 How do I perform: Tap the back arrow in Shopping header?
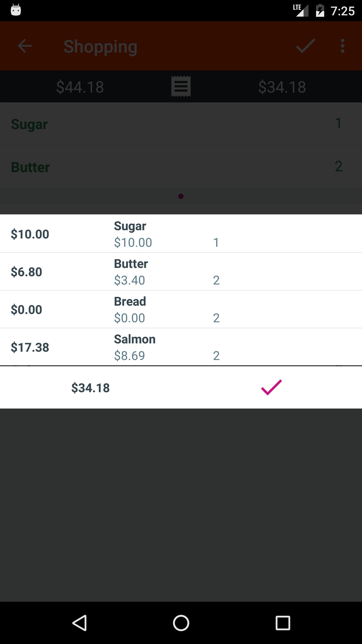point(25,46)
